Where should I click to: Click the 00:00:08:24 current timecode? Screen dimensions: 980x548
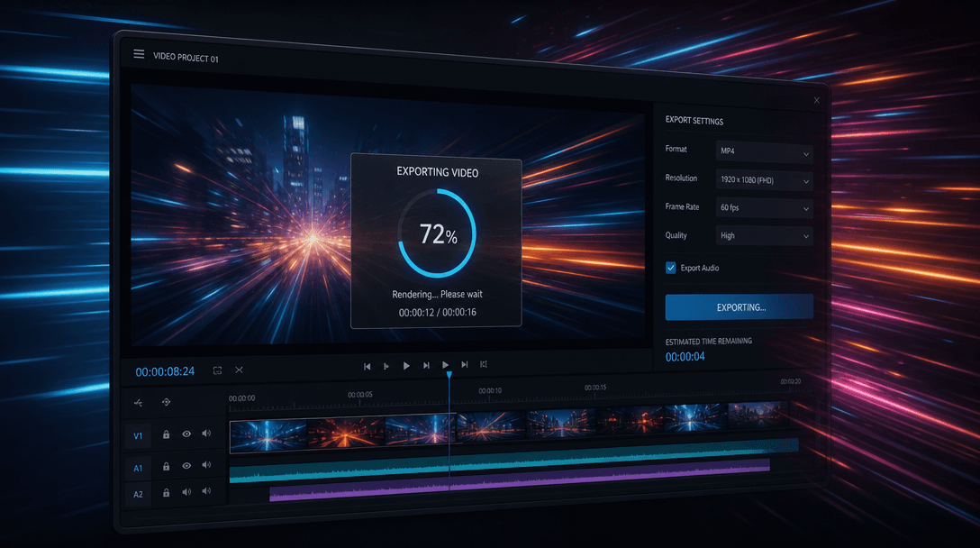165,371
